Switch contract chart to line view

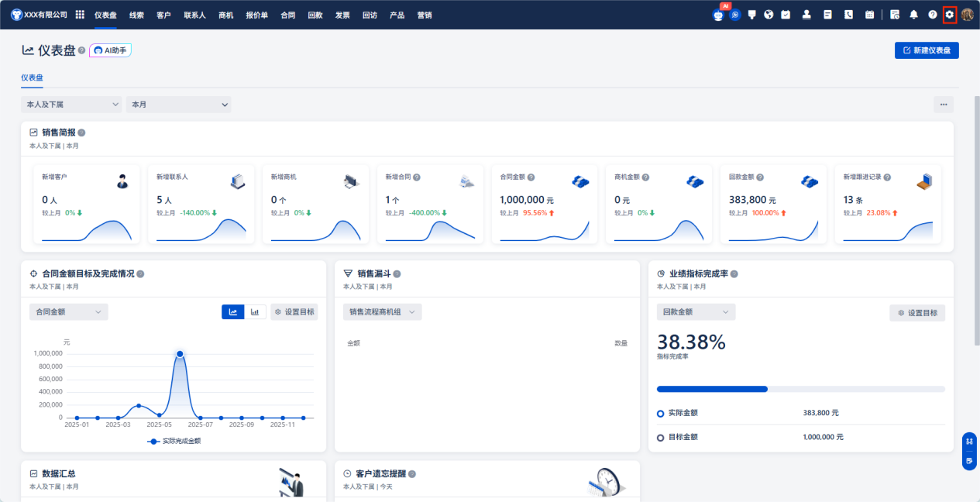pyautogui.click(x=232, y=312)
